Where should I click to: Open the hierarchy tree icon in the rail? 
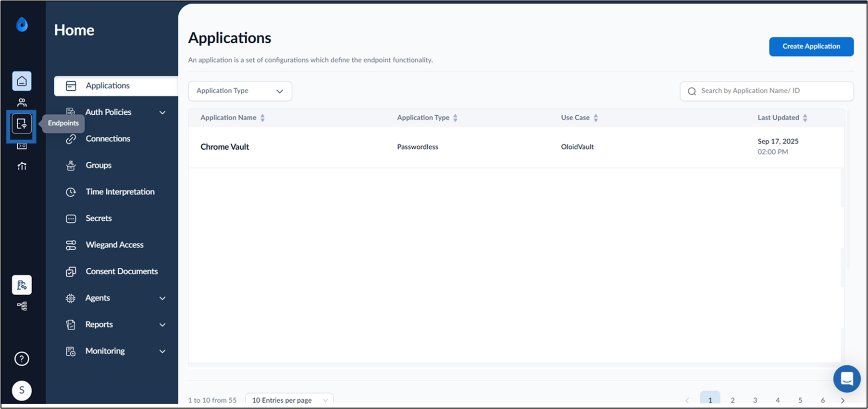(x=22, y=306)
